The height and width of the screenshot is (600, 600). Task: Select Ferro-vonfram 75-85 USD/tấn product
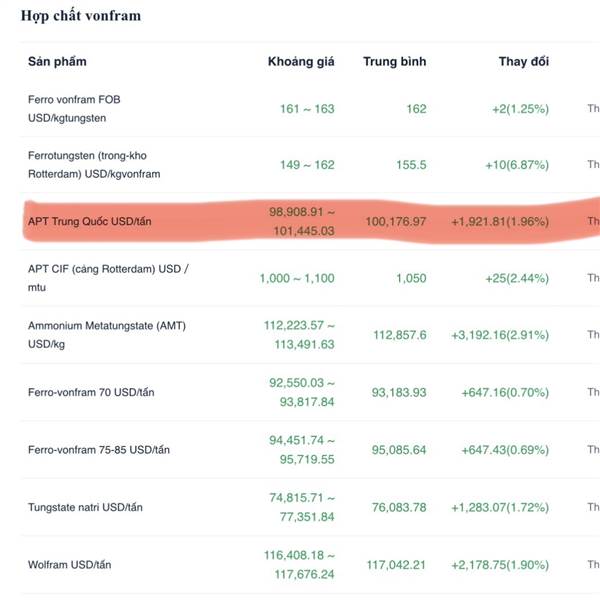(x=99, y=449)
